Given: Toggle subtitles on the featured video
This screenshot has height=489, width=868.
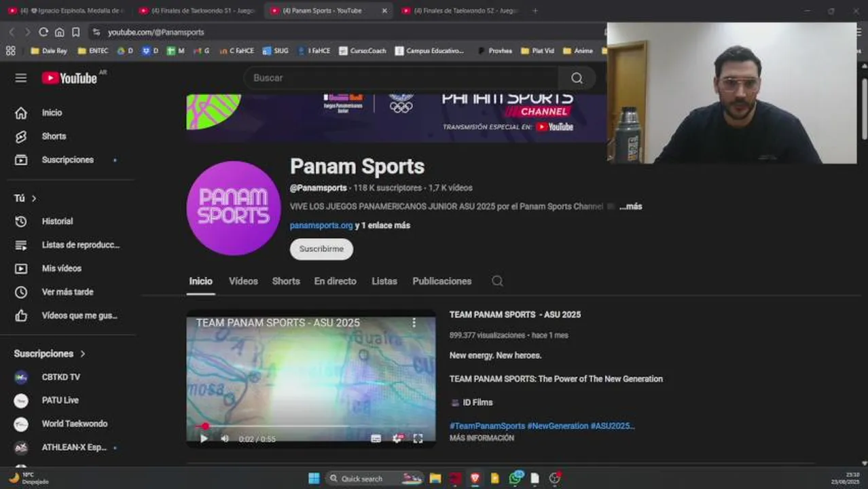Looking at the screenshot, I should pyautogui.click(x=376, y=439).
